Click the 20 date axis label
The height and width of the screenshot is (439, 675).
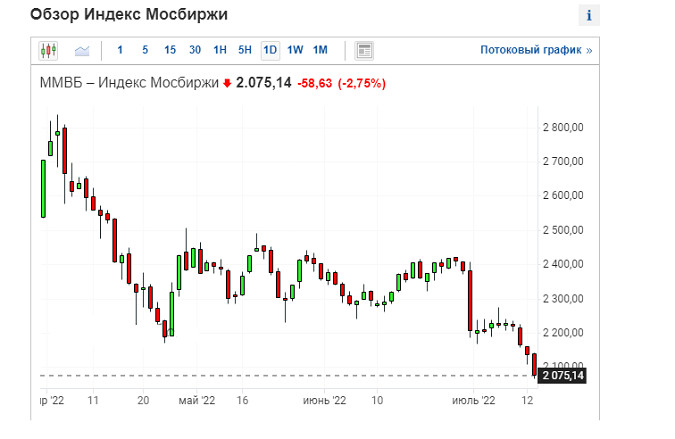pyautogui.click(x=143, y=400)
